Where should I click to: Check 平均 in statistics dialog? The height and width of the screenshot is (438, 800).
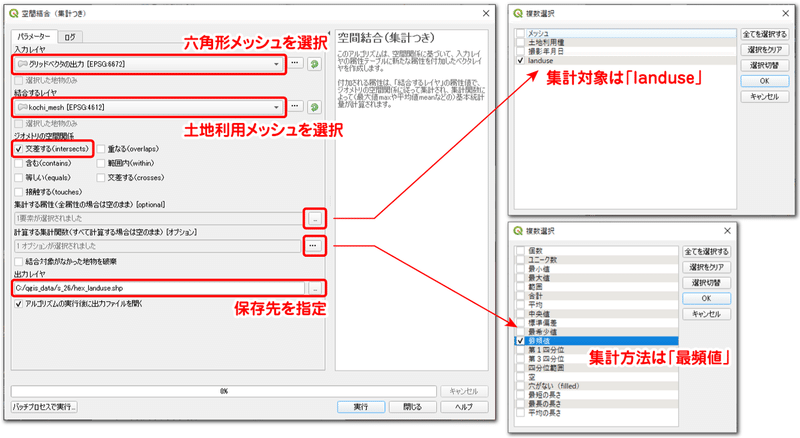click(x=520, y=305)
